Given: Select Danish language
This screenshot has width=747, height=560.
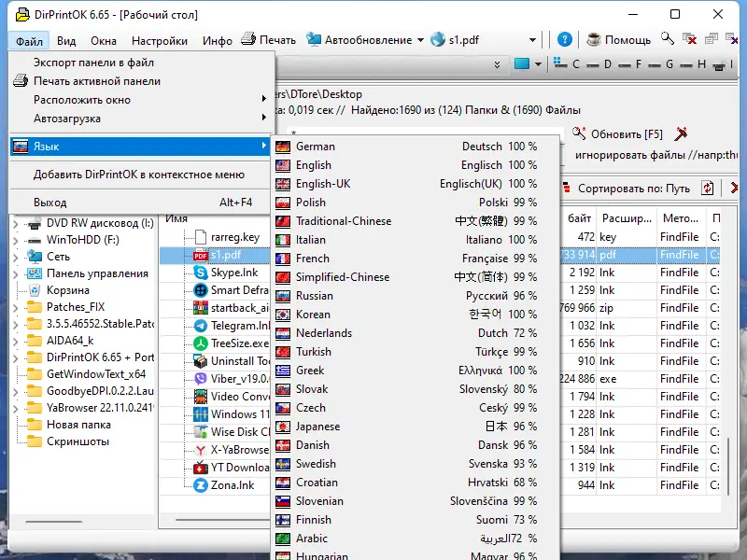Looking at the screenshot, I should [415, 445].
